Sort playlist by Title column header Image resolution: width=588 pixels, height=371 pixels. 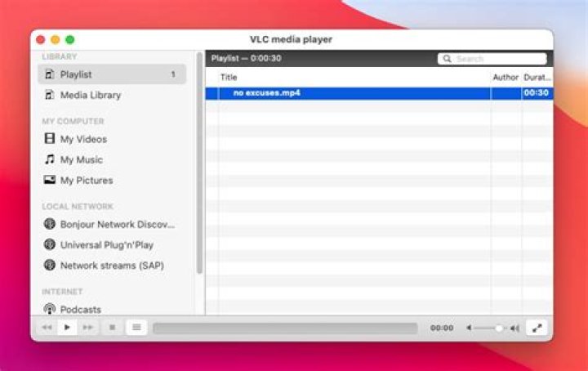point(354,78)
